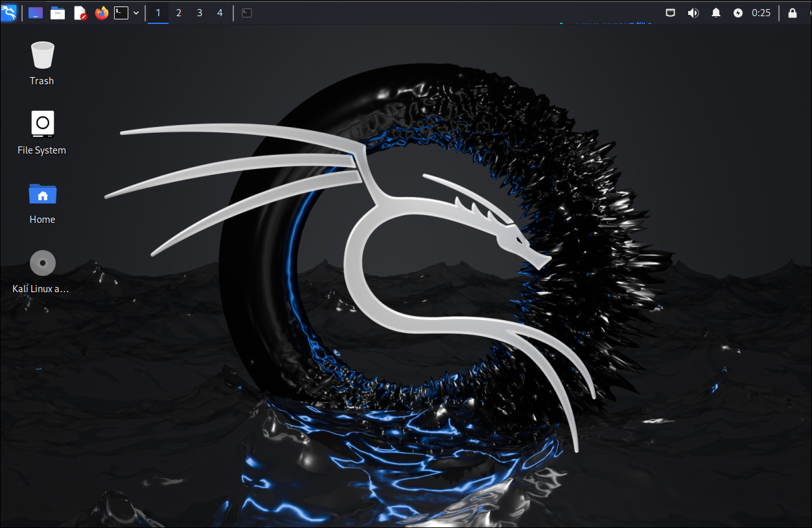Expand the terminal launcher dropdown arrow
812x528 pixels.
tap(135, 12)
